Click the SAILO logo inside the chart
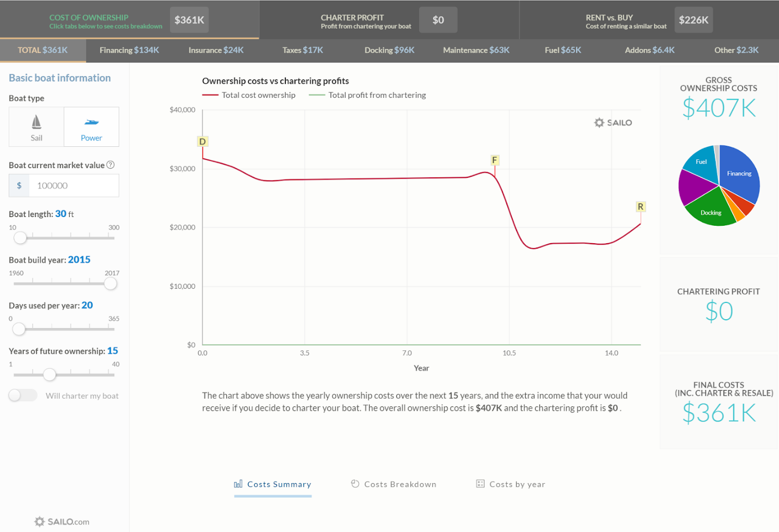The image size is (779, 532). 613,122
